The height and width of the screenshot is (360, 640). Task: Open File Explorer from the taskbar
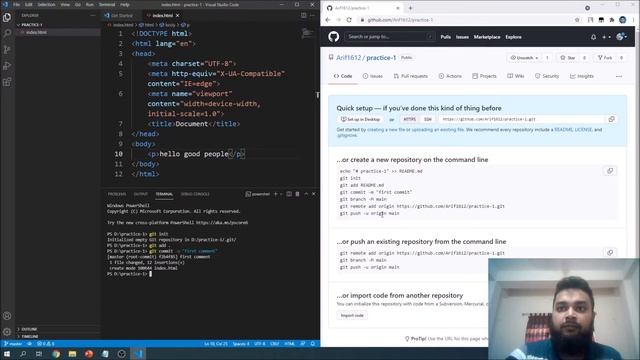click(x=72, y=354)
